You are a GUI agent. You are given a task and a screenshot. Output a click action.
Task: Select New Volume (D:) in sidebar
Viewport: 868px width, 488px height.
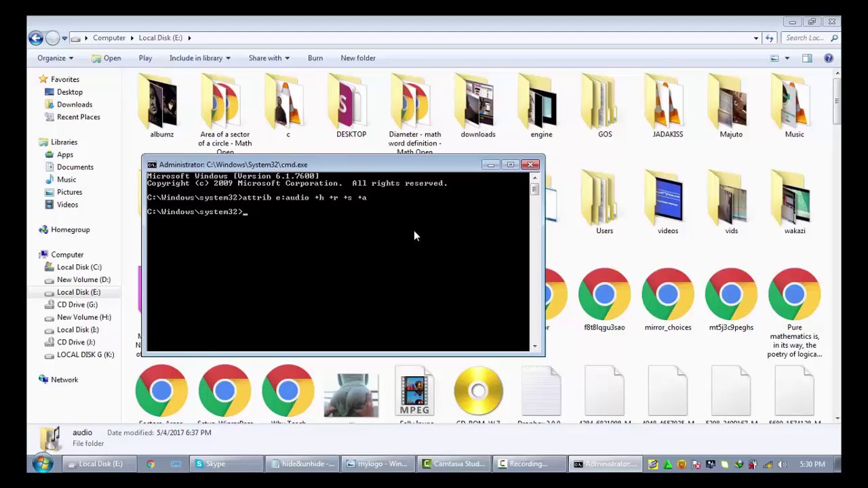coord(84,280)
